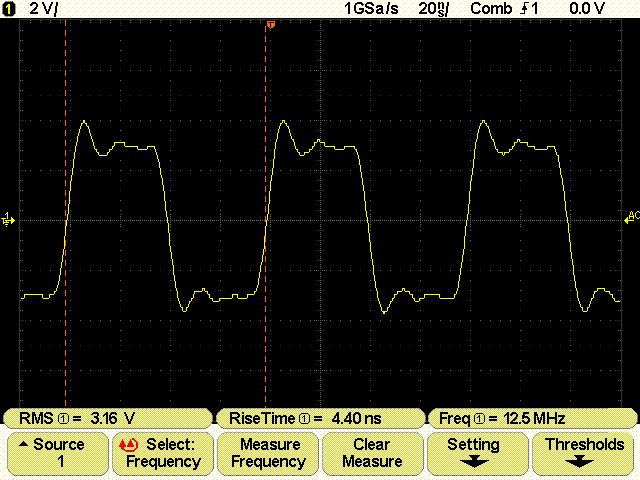The image size is (640, 480).
Task: Click the up arrow on the Source softkey
Action: tap(24, 444)
